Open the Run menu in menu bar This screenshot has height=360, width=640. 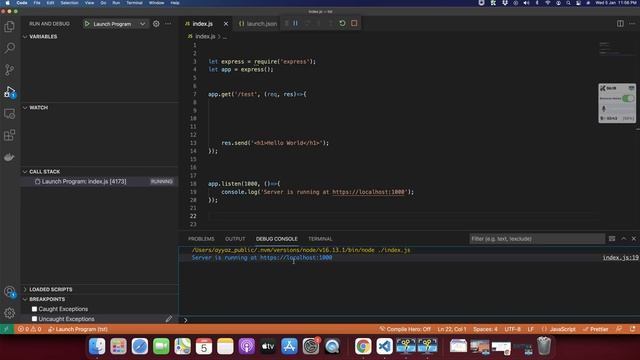click(x=116, y=3)
